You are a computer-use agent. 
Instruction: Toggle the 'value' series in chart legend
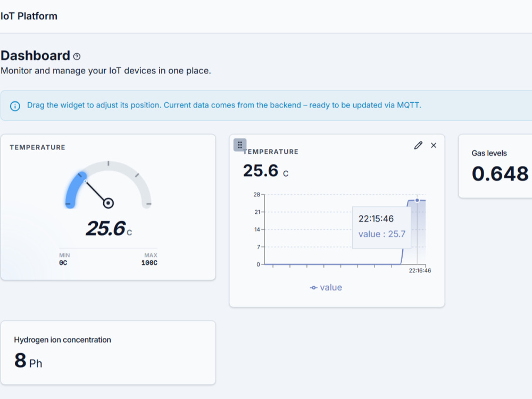tap(326, 288)
